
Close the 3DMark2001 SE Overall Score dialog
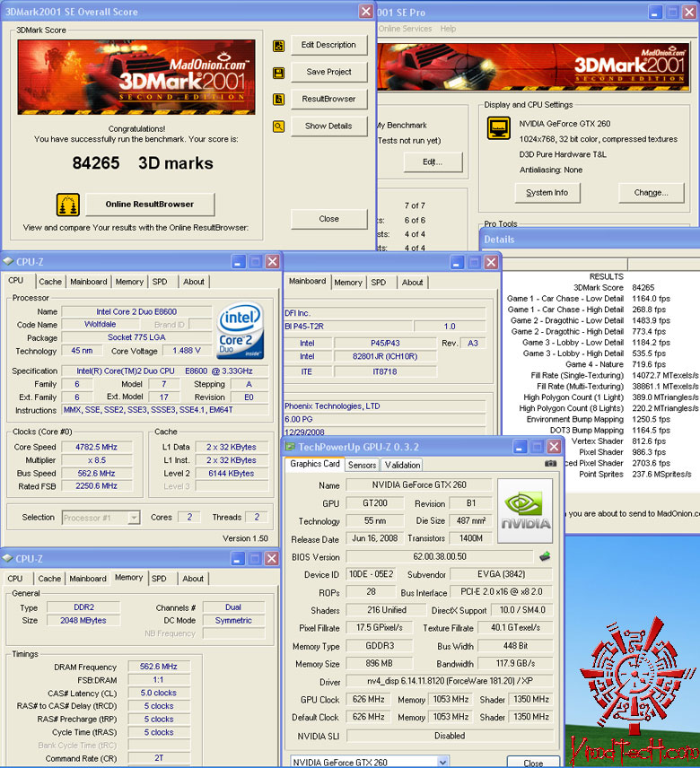click(x=366, y=12)
